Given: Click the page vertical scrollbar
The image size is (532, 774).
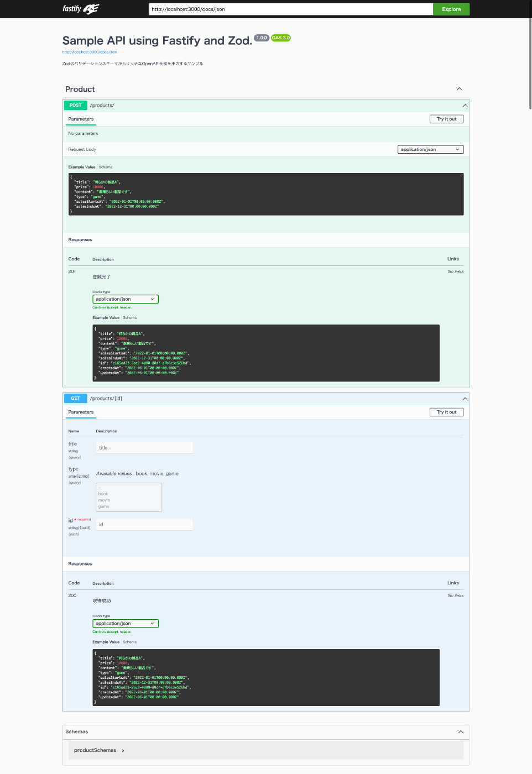Looking at the screenshot, I should 530,64.
